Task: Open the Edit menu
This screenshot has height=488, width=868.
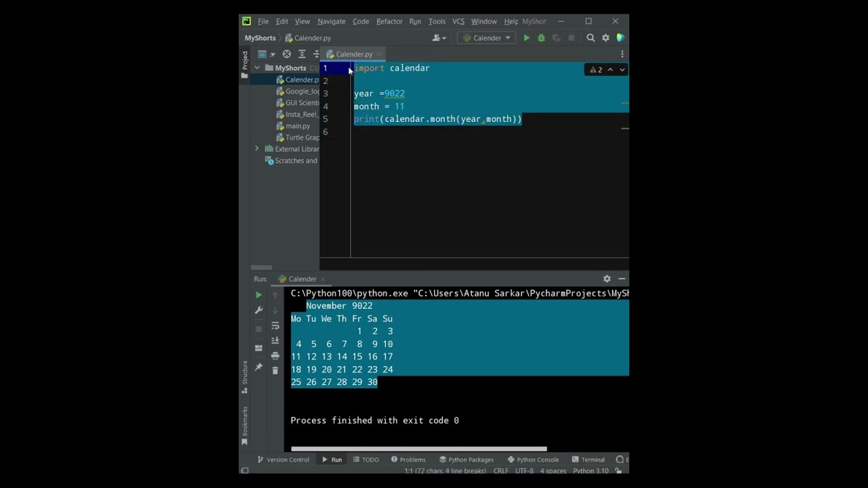Action: pos(282,22)
